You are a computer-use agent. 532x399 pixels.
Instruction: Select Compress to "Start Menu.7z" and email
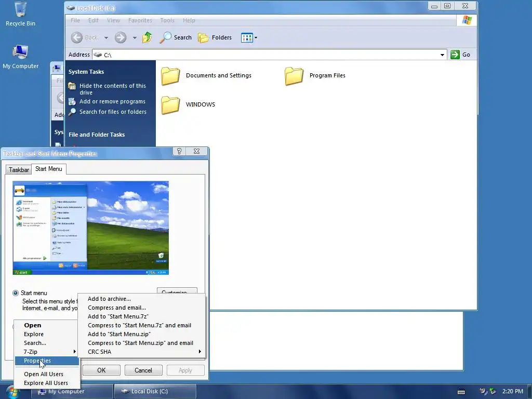[x=141, y=325]
